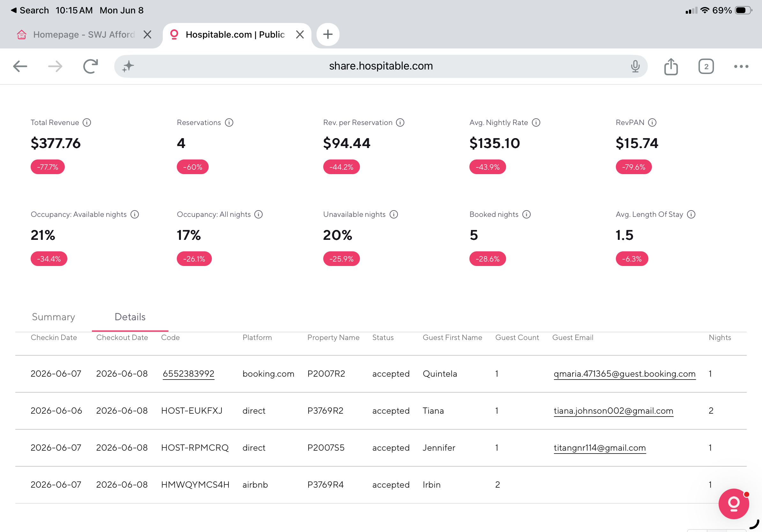
Task: Show info for Avg. Length Of Stay
Action: pos(691,214)
